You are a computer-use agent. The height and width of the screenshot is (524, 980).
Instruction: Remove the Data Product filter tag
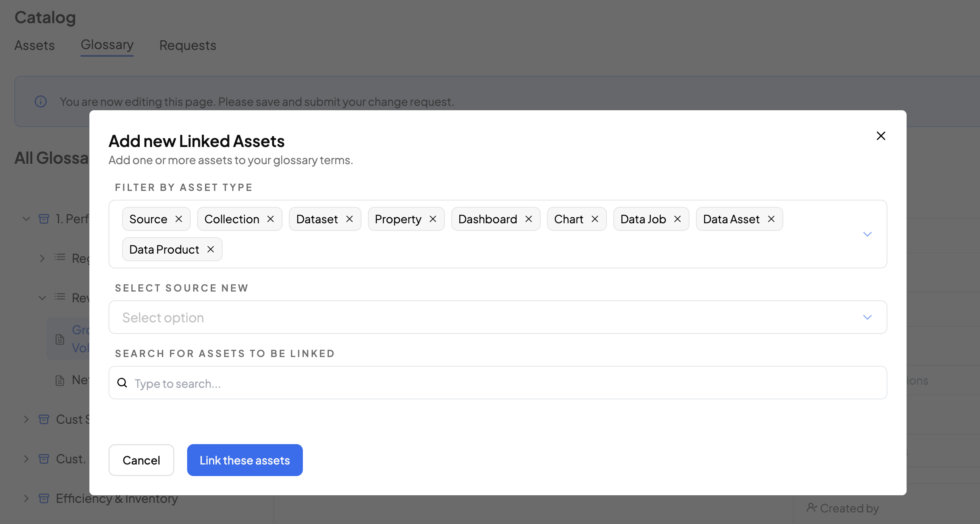[211, 249]
